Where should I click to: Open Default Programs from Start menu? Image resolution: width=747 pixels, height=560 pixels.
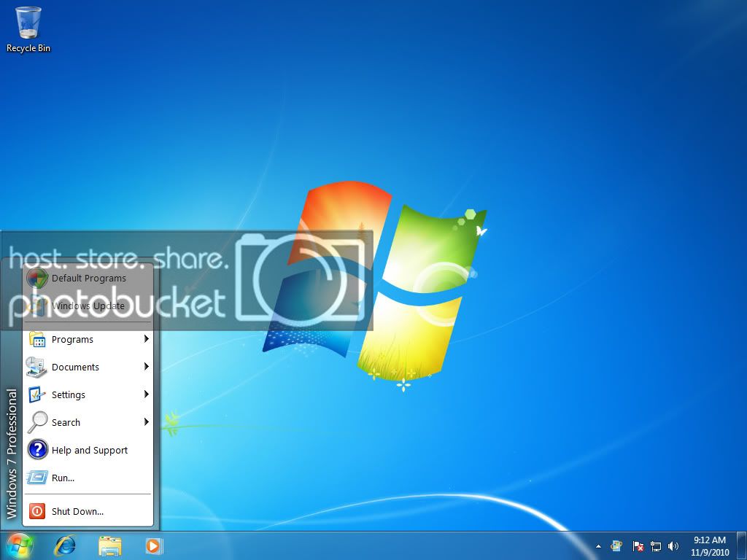coord(88,278)
